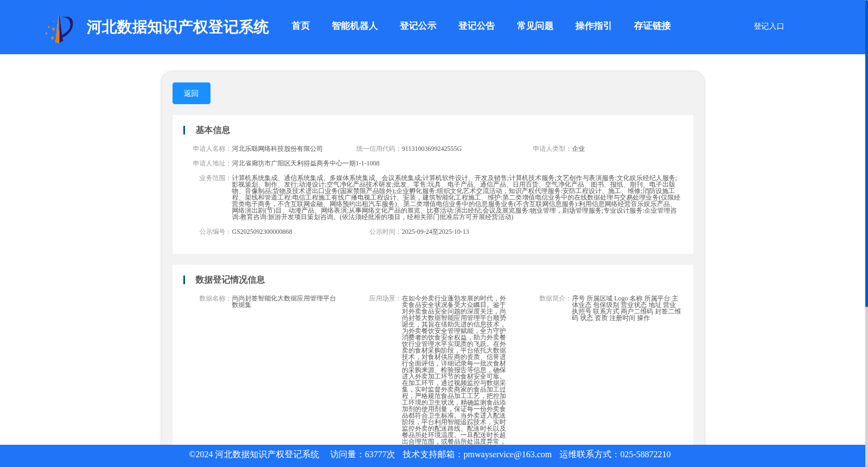Screen dimensions: 868x467
Task: Click the 业务范围 description paragraph
Action: (x=456, y=197)
